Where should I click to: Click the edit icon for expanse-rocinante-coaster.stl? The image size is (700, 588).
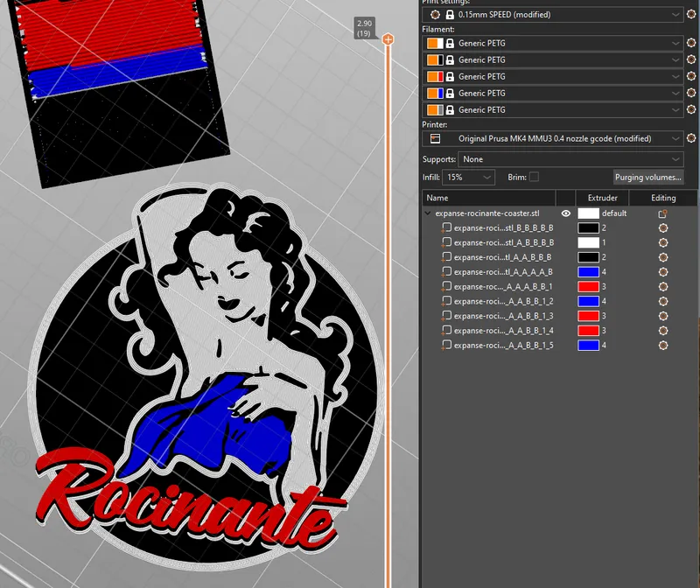pyautogui.click(x=662, y=213)
